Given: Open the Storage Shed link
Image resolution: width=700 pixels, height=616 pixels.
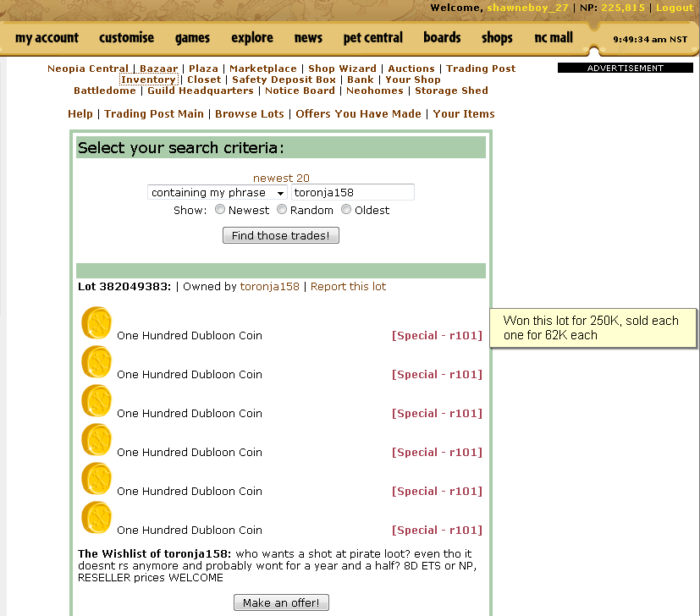Looking at the screenshot, I should pos(451,91).
